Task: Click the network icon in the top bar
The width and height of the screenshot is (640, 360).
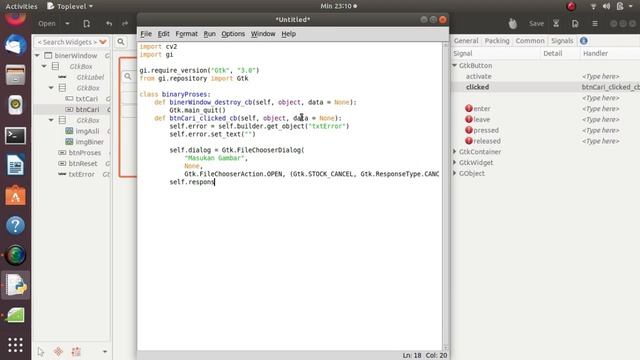Action: pos(593,6)
